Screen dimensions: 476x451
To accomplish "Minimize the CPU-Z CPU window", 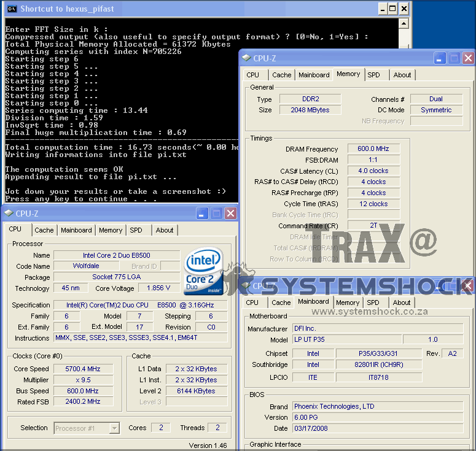I will point(201,214).
